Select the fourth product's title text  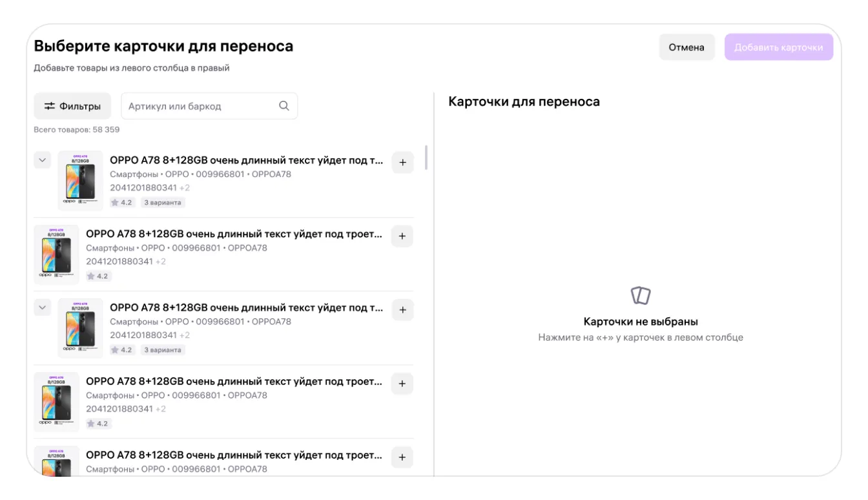pos(234,382)
